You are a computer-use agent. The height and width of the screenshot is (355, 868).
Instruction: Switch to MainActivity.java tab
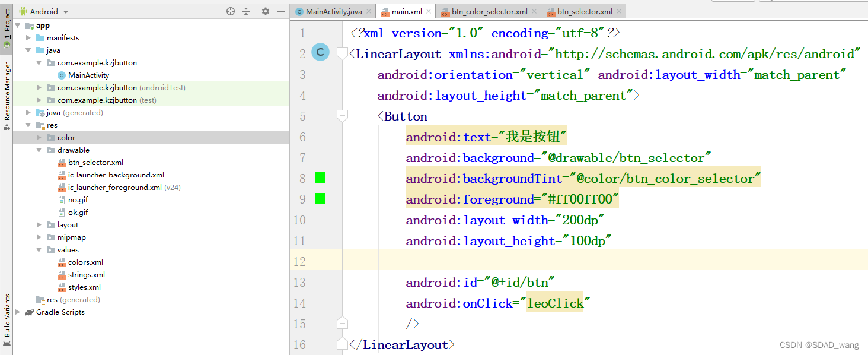(x=333, y=11)
